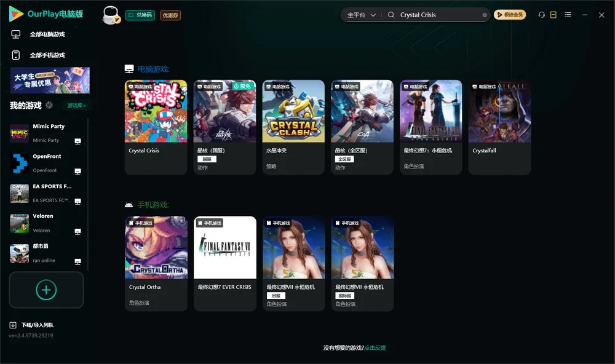The width and height of the screenshot is (615, 364).
Task: Select the ran online game icon
Action: pos(19,253)
